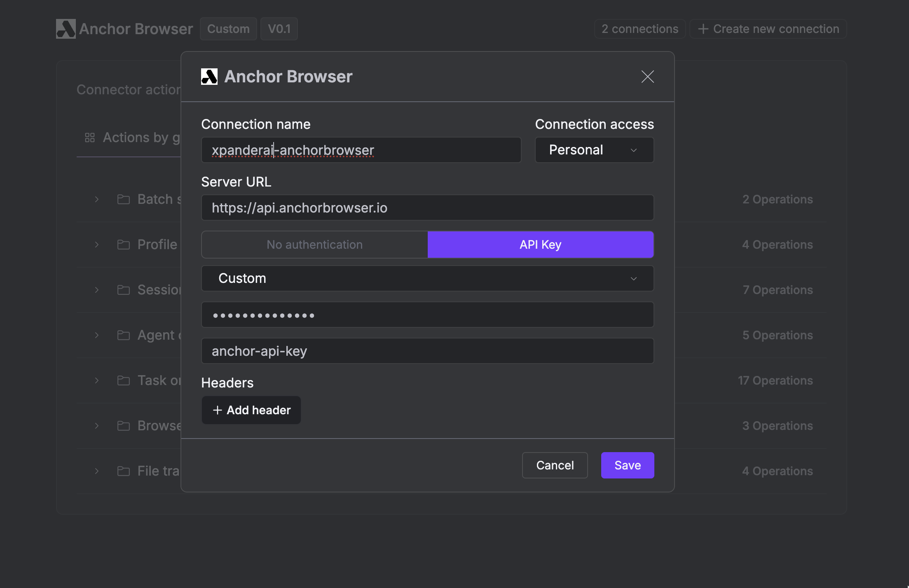Open the Connection access Personal dropdown
909x588 pixels.
pos(594,150)
